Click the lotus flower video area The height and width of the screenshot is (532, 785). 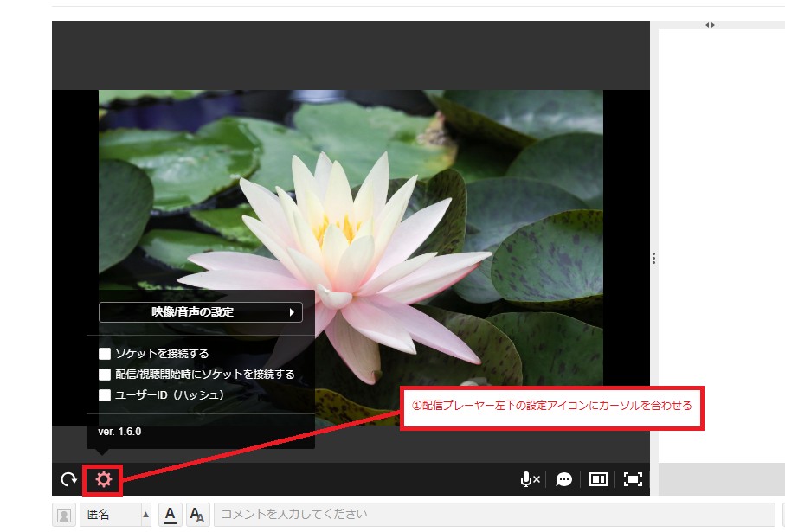351,258
